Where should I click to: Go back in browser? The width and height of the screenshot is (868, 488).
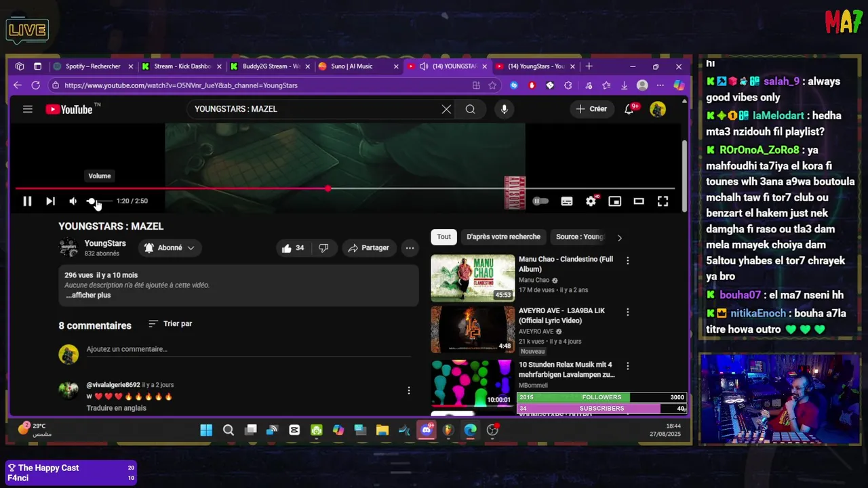tap(18, 85)
